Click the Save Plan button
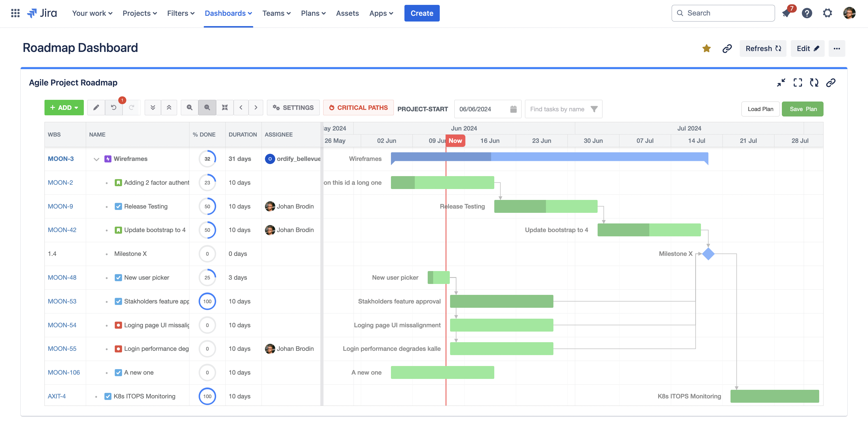This screenshot has height=440, width=868. pos(803,109)
